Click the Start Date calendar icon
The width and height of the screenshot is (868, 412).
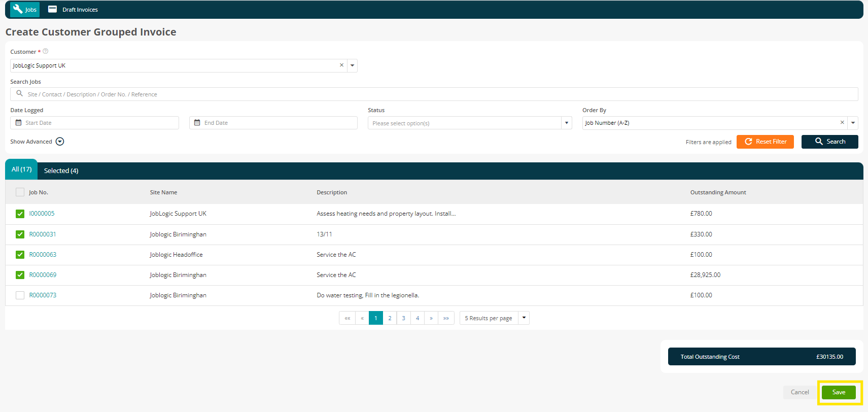click(19, 123)
